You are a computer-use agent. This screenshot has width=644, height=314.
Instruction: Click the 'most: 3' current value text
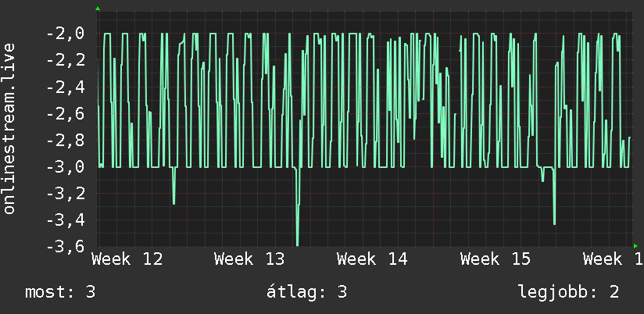pyautogui.click(x=60, y=292)
